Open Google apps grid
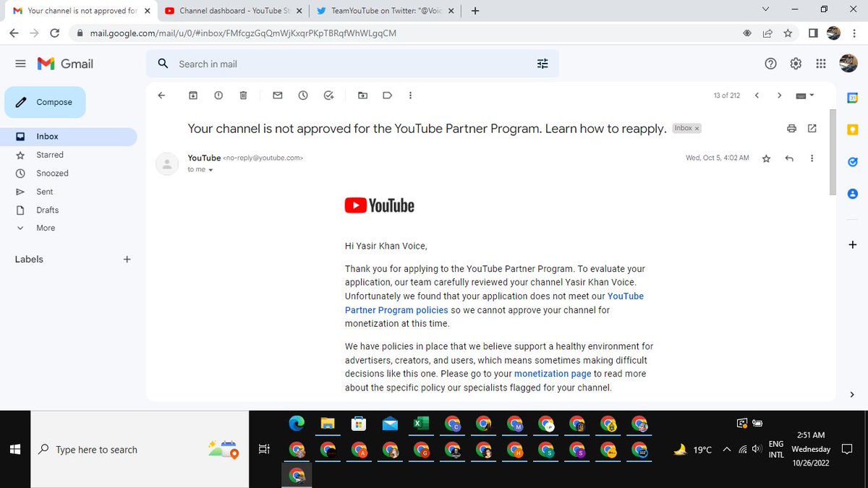Viewport: 868px width, 488px height. click(820, 64)
